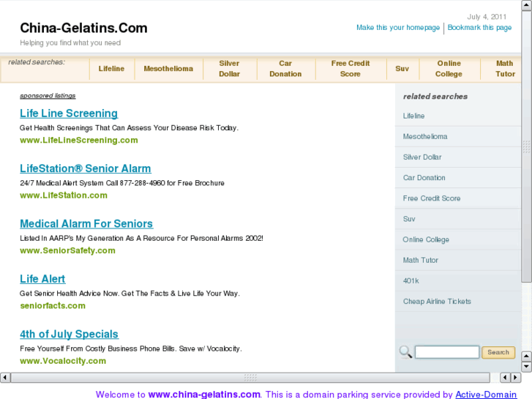Click Free Credit Score in right sidebar
The height and width of the screenshot is (399, 532).
pos(432,198)
